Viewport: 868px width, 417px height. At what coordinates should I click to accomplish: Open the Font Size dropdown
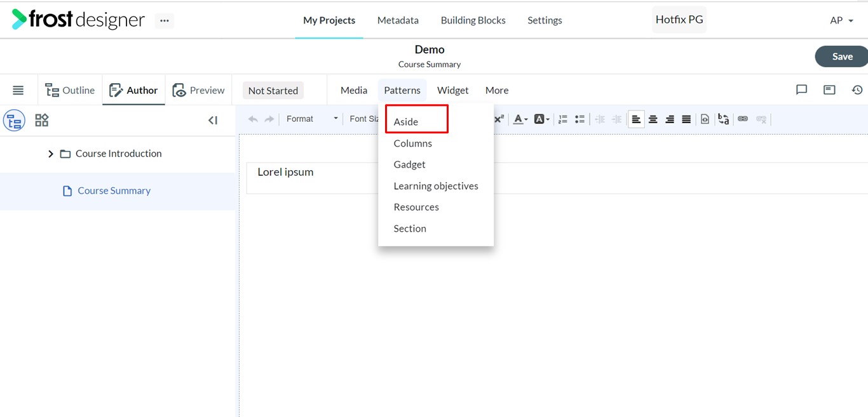click(x=364, y=119)
